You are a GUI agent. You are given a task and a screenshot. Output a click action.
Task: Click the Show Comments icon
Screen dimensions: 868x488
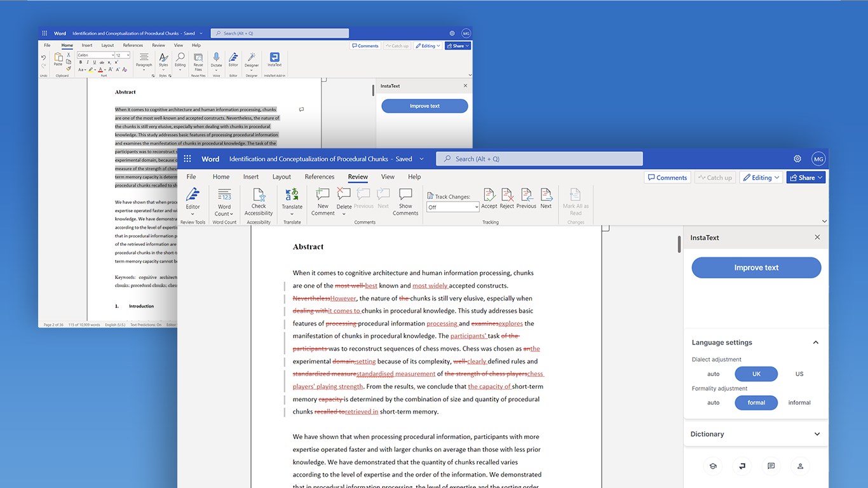(x=405, y=194)
